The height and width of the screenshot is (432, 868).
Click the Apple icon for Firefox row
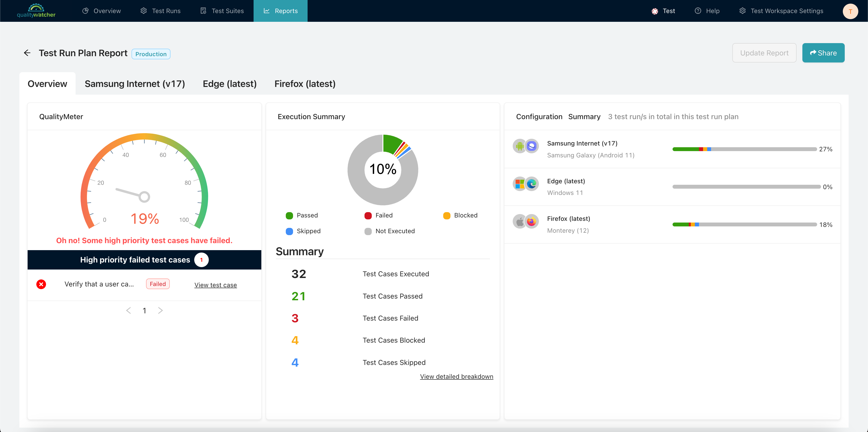tap(520, 221)
